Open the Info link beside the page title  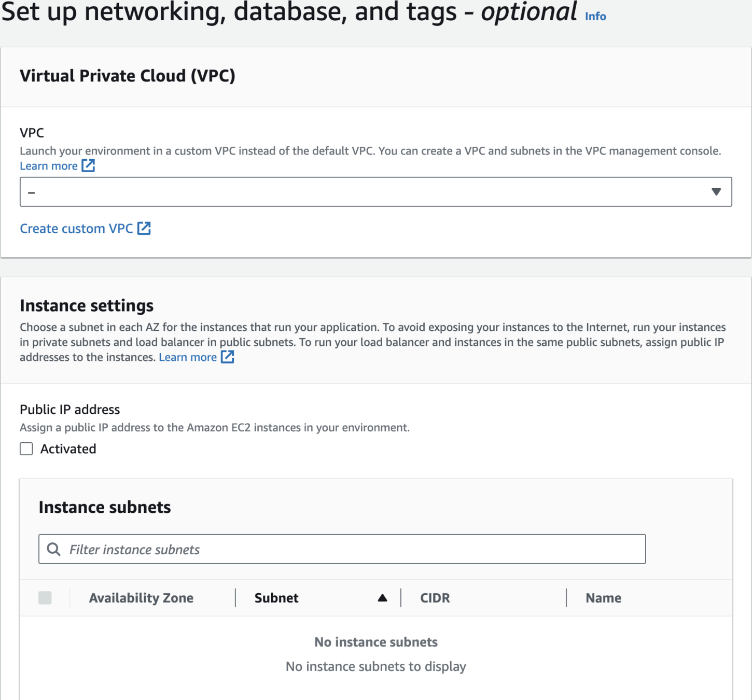tap(595, 17)
